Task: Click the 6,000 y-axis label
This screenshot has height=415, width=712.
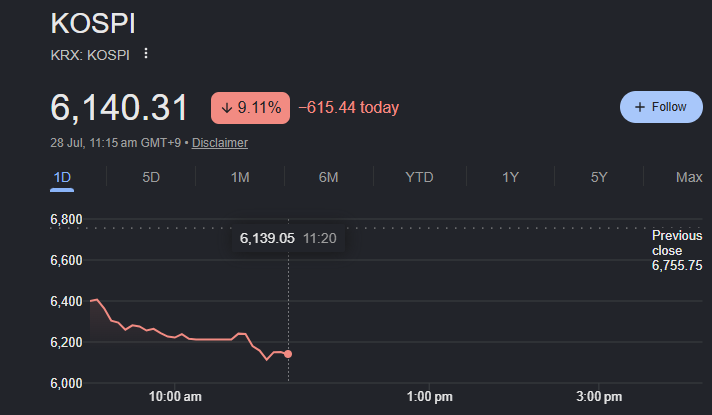Action: (x=66, y=383)
